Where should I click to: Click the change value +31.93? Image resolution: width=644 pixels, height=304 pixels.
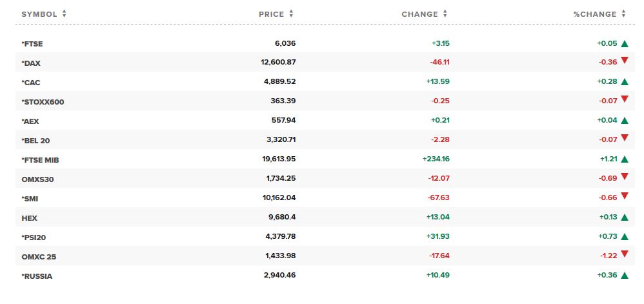pos(438,236)
